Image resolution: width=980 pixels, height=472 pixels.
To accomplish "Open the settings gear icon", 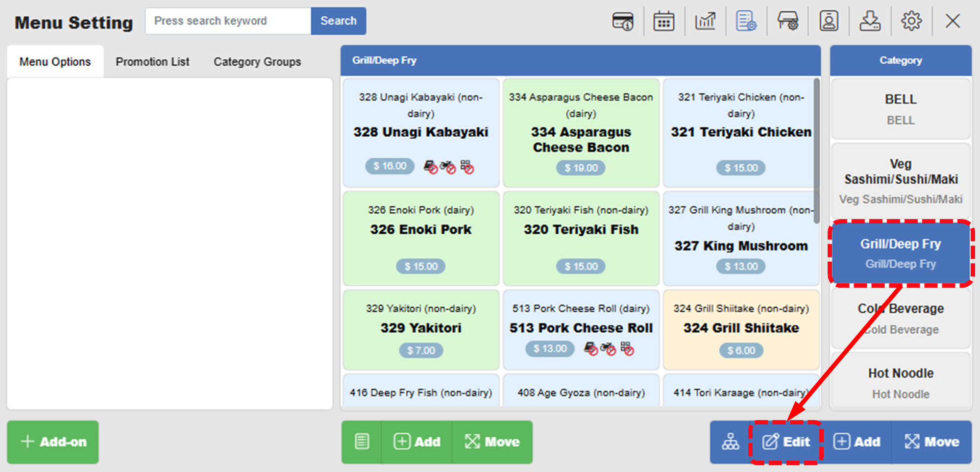I will (x=911, y=21).
